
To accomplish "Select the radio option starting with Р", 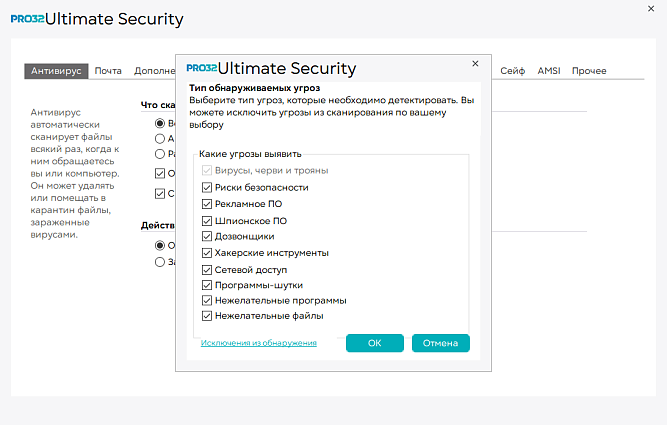I will point(160,154).
